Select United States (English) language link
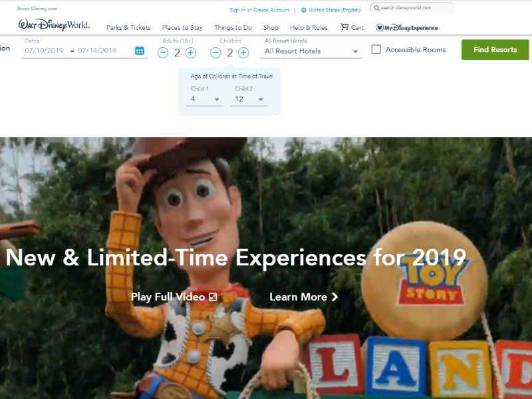Screen dimensions: 532x399 [x=334, y=10]
